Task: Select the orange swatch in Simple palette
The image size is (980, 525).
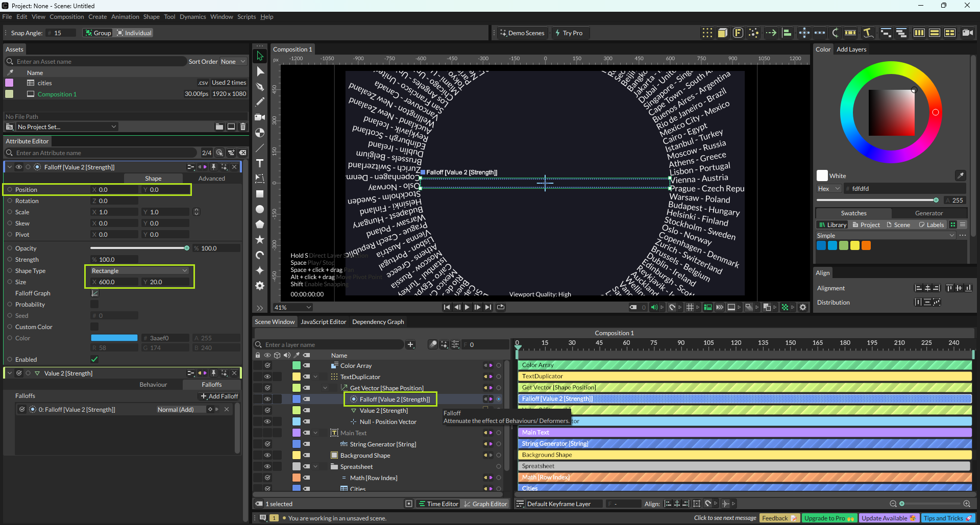Action: click(866, 245)
